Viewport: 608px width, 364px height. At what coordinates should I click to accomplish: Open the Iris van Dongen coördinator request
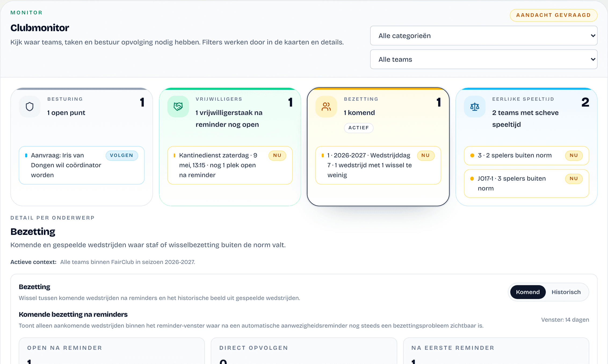tap(82, 165)
